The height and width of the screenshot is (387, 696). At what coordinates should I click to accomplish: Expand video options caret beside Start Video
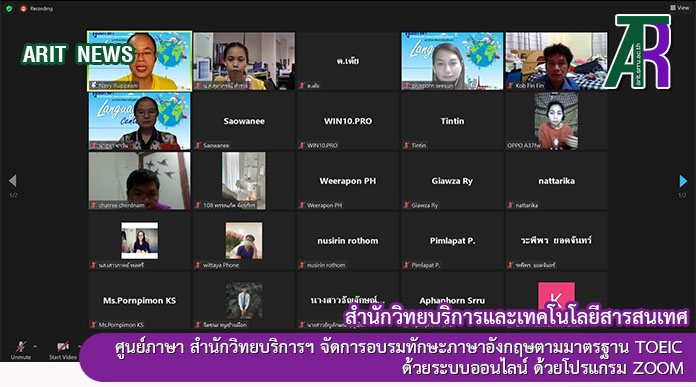79,346
